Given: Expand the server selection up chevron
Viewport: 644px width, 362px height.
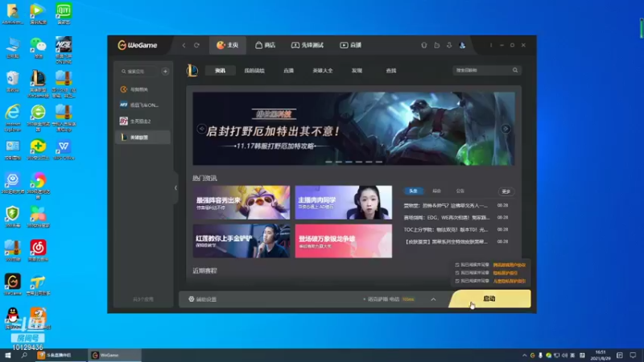Looking at the screenshot, I should pyautogui.click(x=433, y=299).
